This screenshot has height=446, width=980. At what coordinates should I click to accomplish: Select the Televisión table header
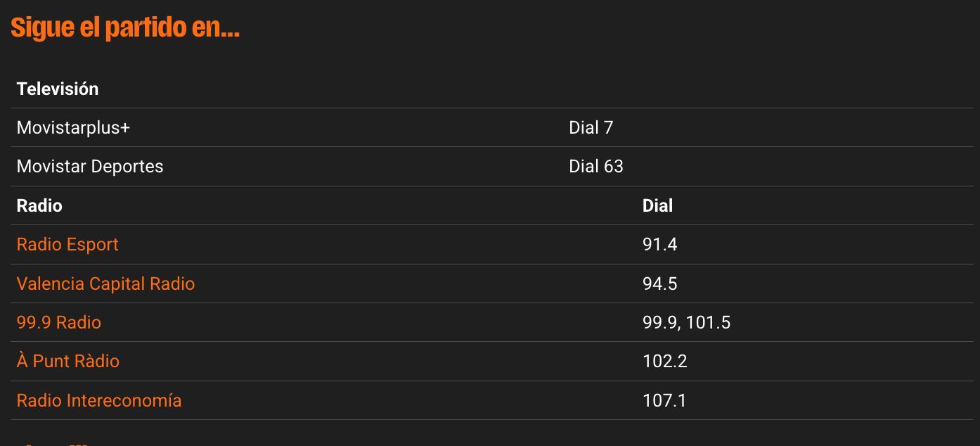click(x=58, y=89)
